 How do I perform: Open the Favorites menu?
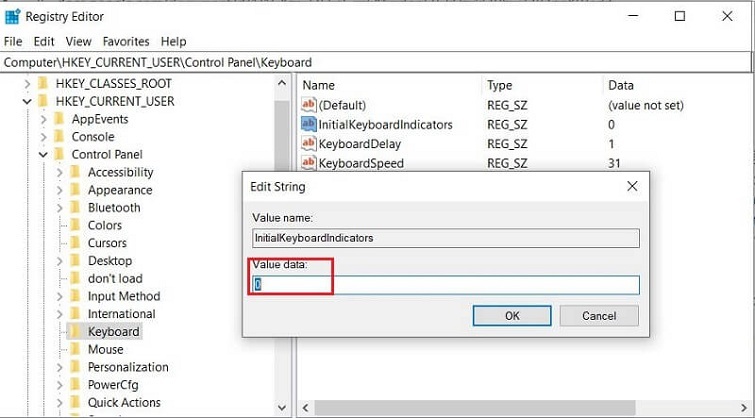pos(125,42)
